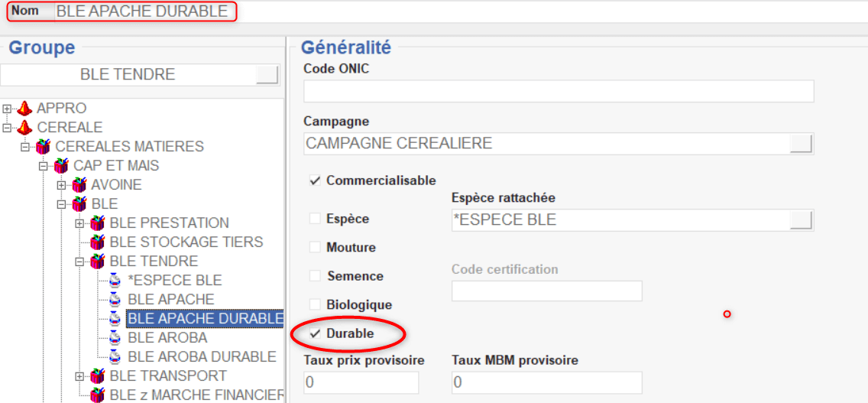868x403 pixels.
Task: Click the flask icon beside BLE AROBA
Action: tap(115, 338)
